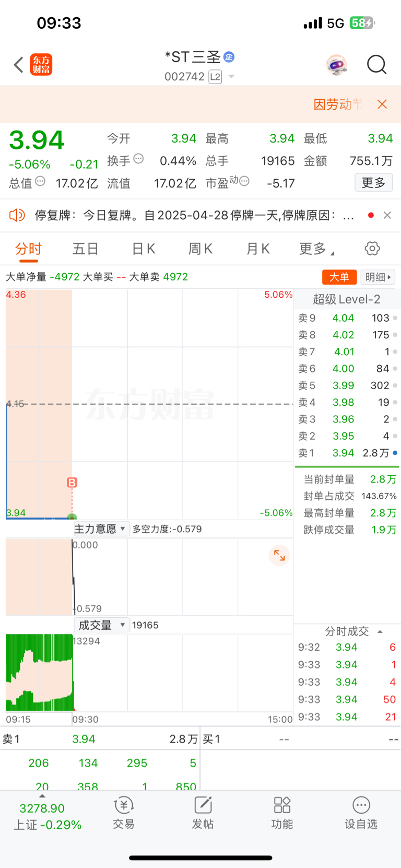
Task: Tap the search magnifier icon
Action: [376, 65]
